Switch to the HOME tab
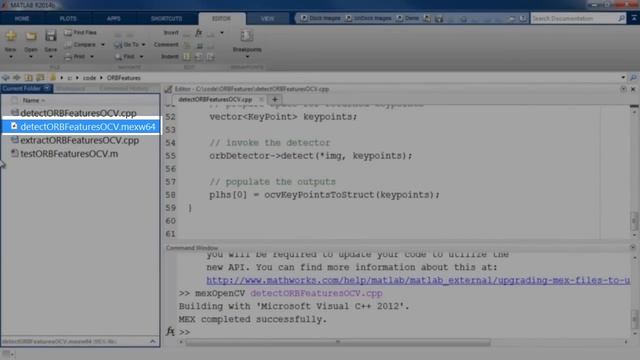The image size is (640, 360). (x=22, y=18)
